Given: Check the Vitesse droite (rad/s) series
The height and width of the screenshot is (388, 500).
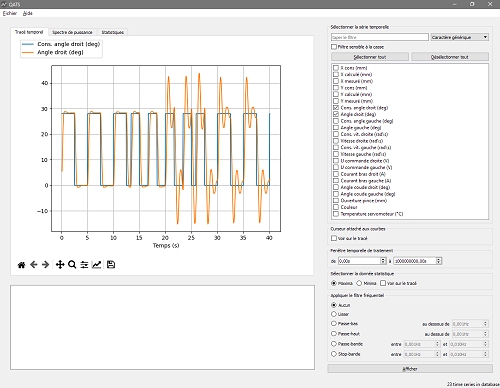Looking at the screenshot, I should click(336, 141).
